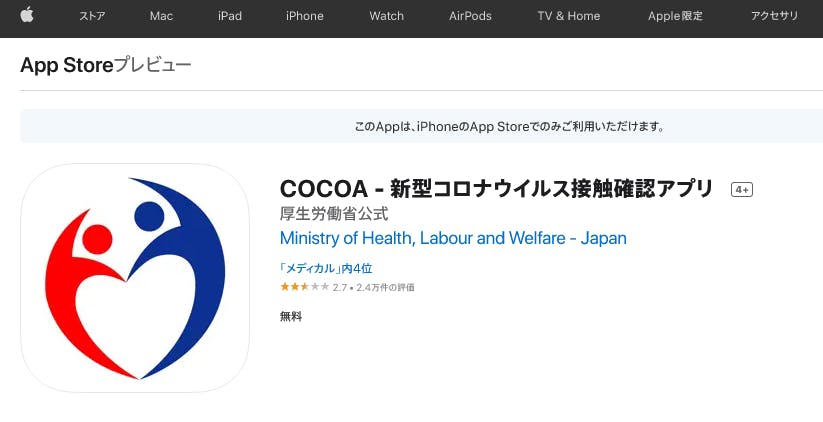
Task: Open the AirPods navigation link
Action: [470, 16]
